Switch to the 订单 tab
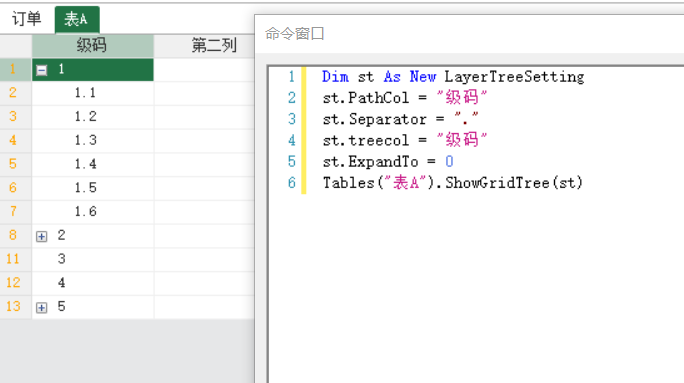Image resolution: width=684 pixels, height=383 pixels. (x=26, y=19)
